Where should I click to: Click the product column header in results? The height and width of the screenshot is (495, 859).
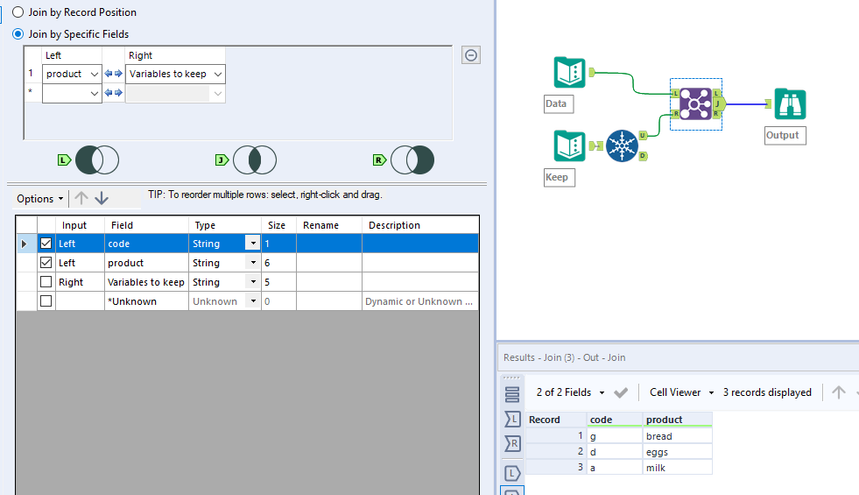[677, 419]
